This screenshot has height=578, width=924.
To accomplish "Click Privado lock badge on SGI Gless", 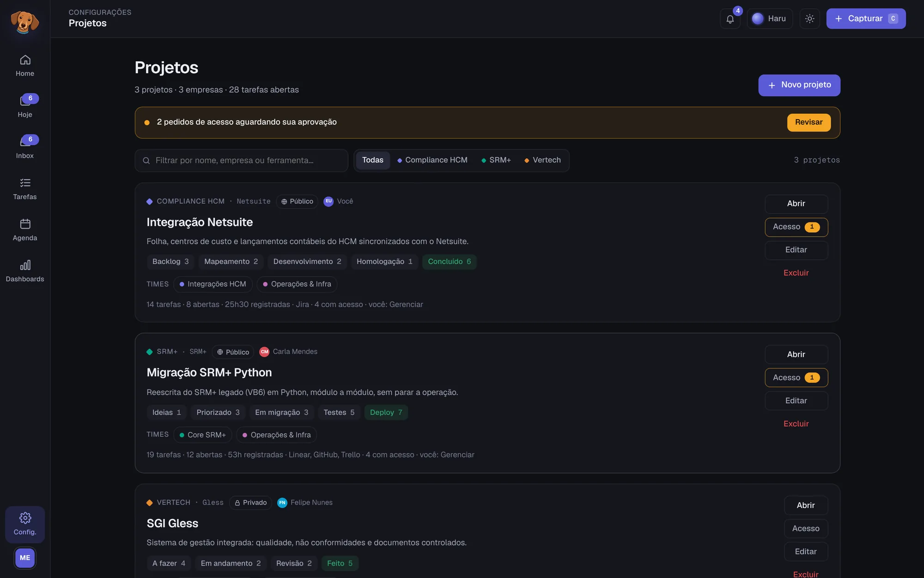I will [x=250, y=503].
